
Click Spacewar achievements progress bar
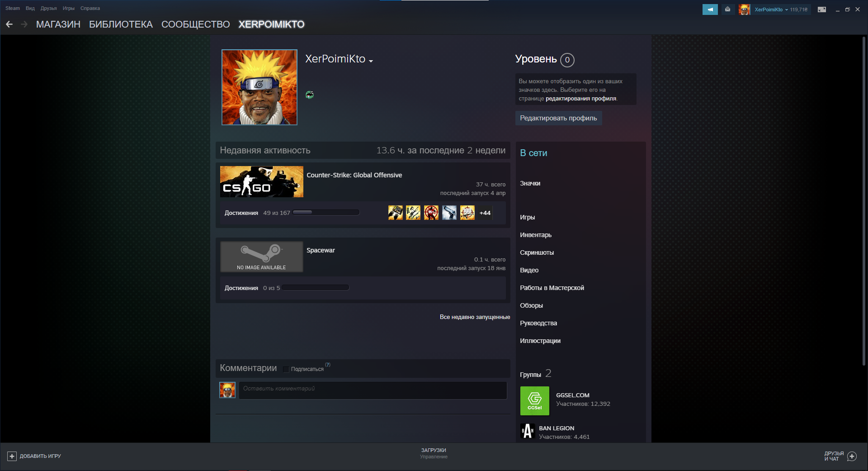point(316,287)
